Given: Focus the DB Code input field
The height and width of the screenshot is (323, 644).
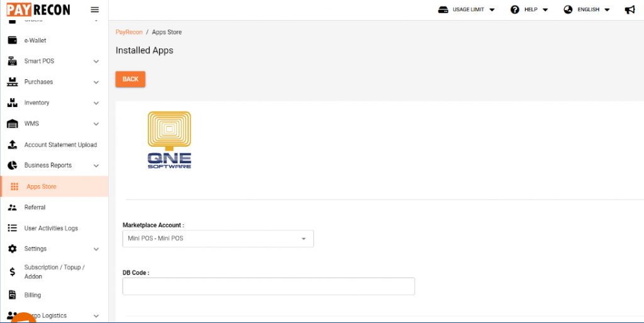Looking at the screenshot, I should tap(269, 286).
